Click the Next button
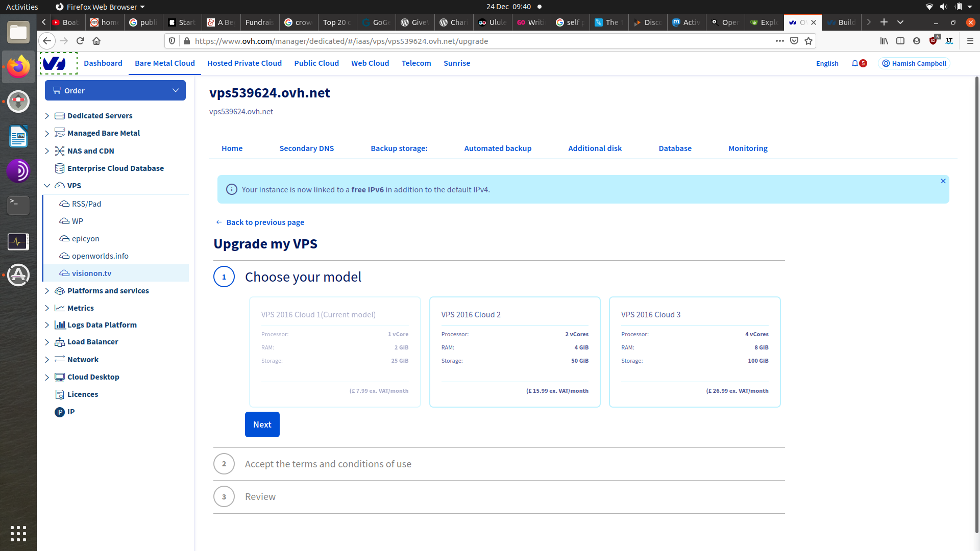980x551 pixels. coord(262,424)
